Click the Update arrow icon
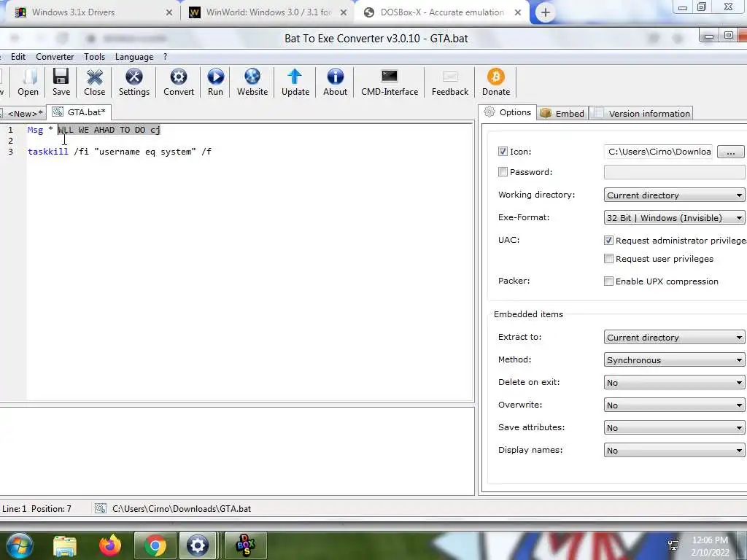Viewport: 747px width, 560px height. pyautogui.click(x=295, y=82)
